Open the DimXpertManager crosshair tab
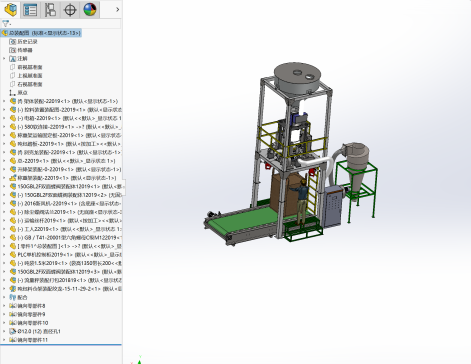Screen dimensions: 471x364 [70, 9]
